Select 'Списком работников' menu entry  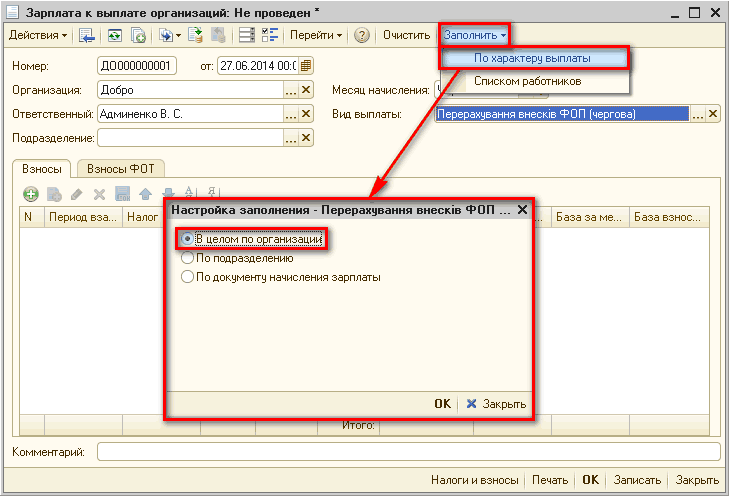(527, 81)
